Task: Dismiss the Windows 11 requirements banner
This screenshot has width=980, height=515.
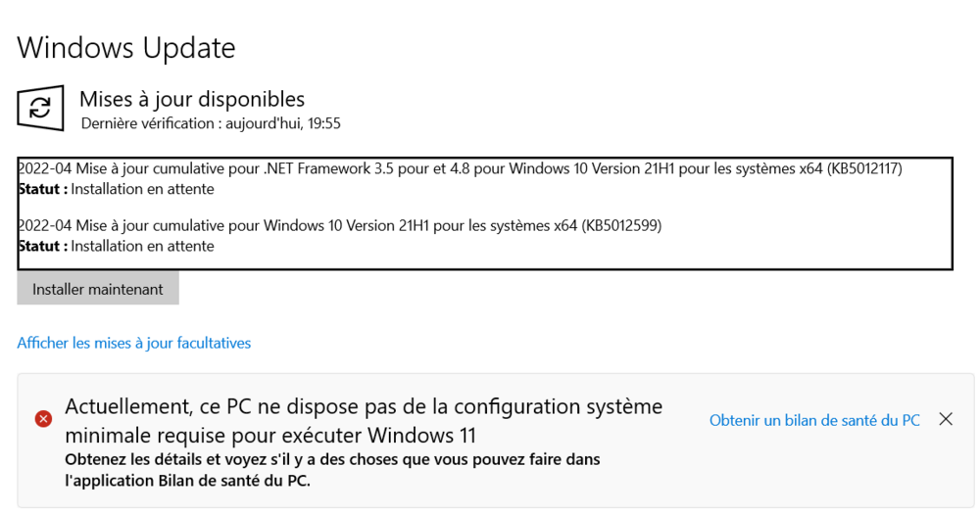Action: point(946,419)
